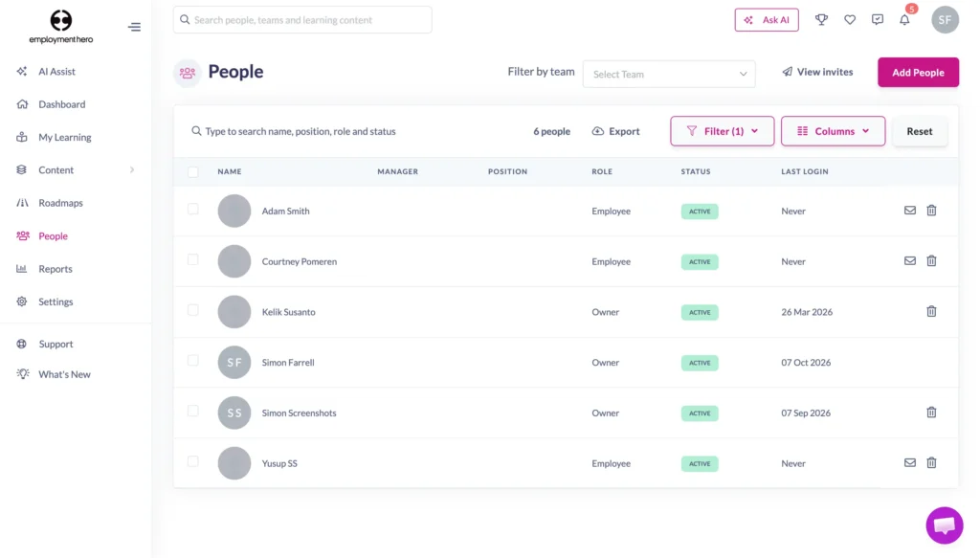This screenshot has width=980, height=558.
Task: Click the People page header icon
Action: (187, 73)
